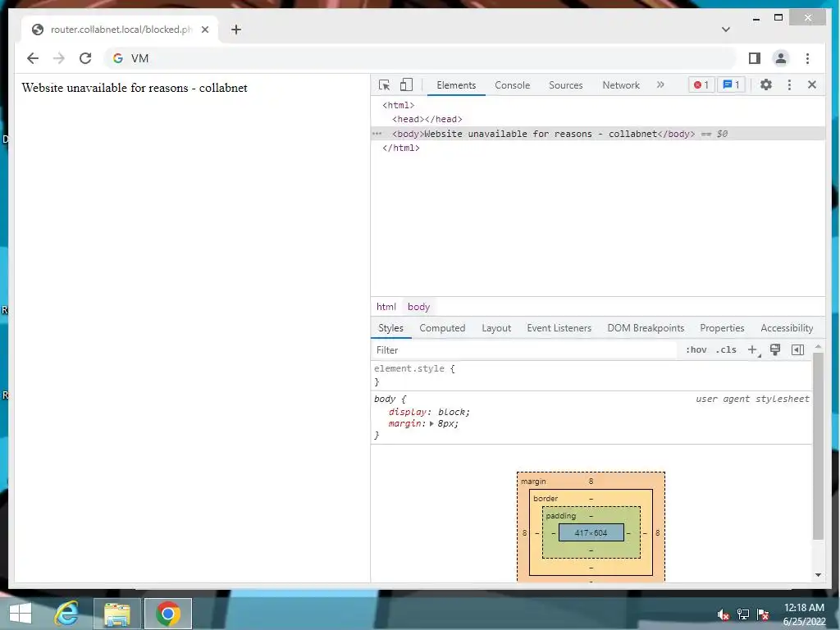Toggle the .cls classes button
Screen dimensions: 840x630
pyautogui.click(x=726, y=349)
